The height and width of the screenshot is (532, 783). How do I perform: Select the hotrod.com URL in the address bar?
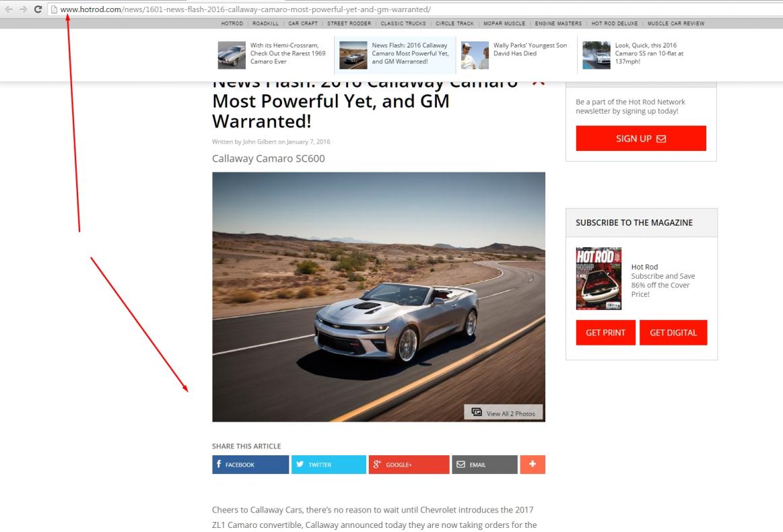(245, 9)
